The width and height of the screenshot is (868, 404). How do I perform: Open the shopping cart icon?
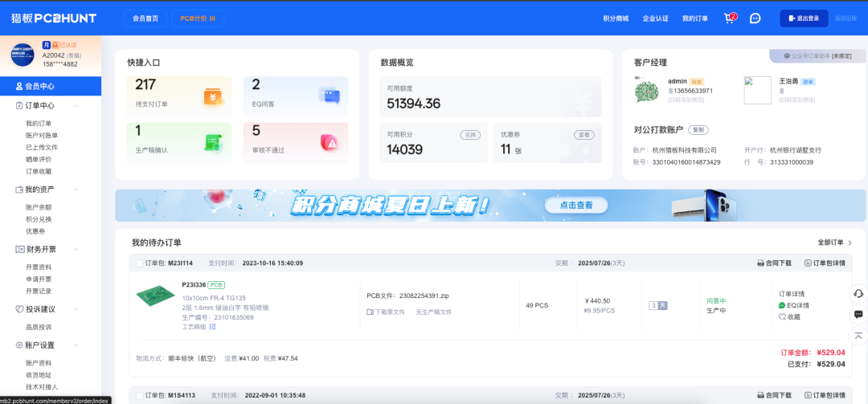point(729,18)
